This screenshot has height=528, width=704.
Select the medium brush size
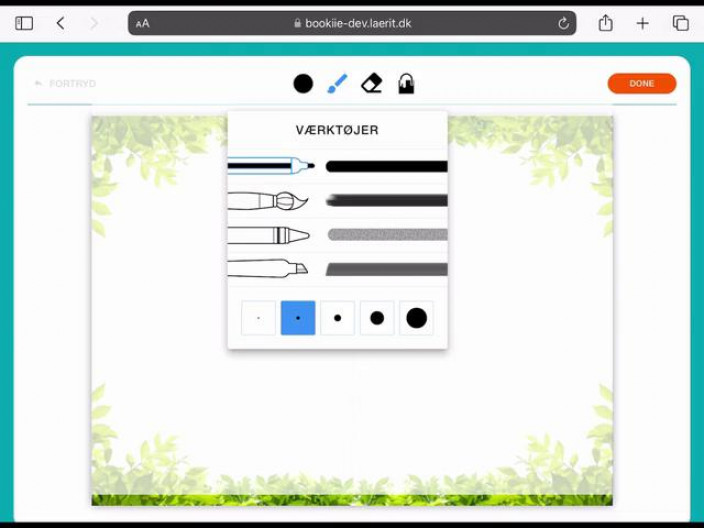pos(337,318)
